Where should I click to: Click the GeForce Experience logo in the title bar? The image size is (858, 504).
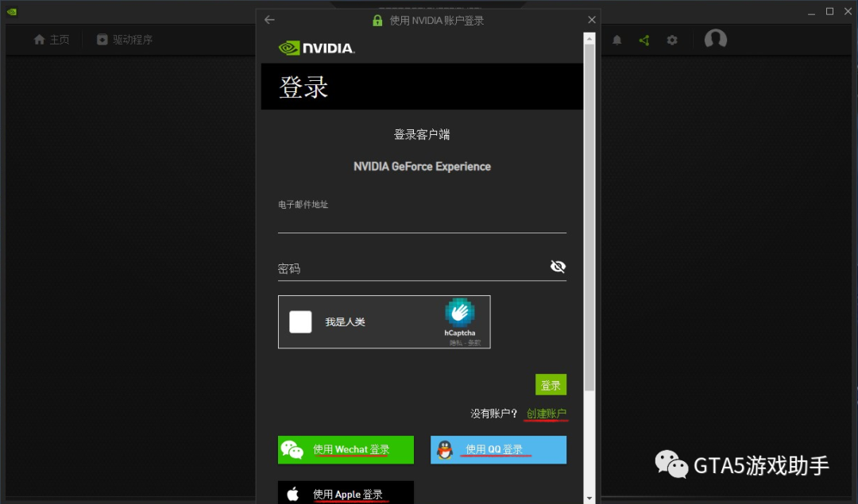11,11
